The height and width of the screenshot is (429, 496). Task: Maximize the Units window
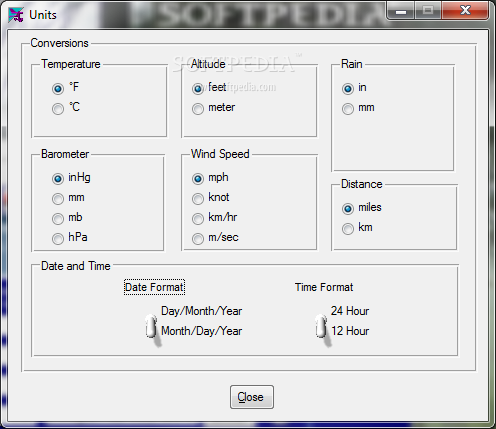428,10
